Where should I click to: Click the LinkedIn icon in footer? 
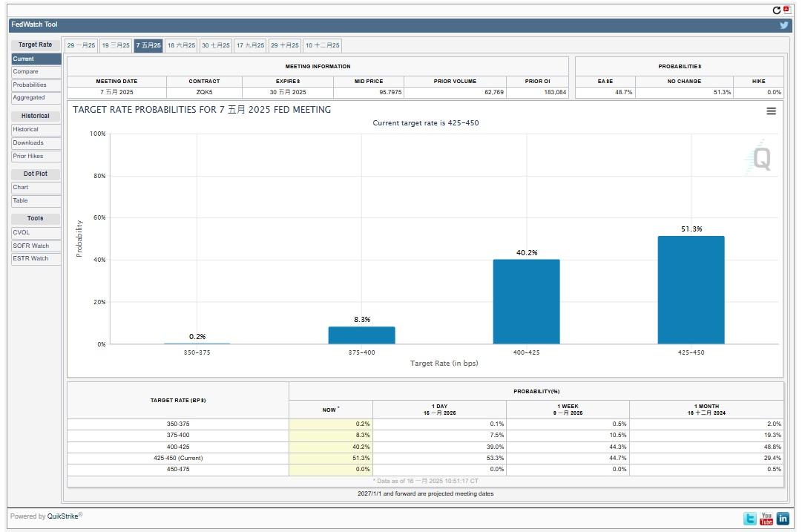(x=783, y=519)
